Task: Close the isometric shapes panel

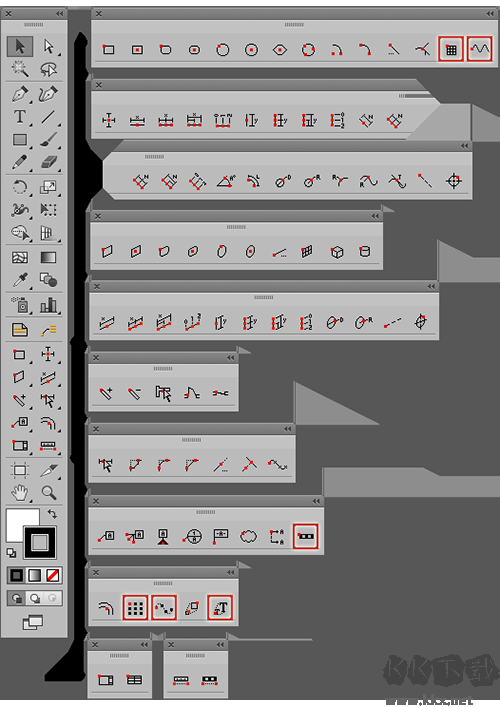Action: pos(97,216)
